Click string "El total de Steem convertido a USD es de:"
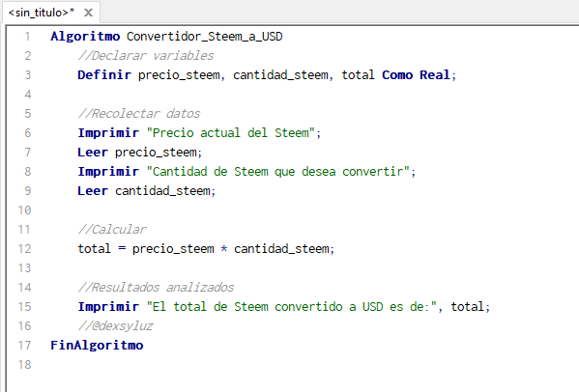579x392 pixels. coord(292,307)
